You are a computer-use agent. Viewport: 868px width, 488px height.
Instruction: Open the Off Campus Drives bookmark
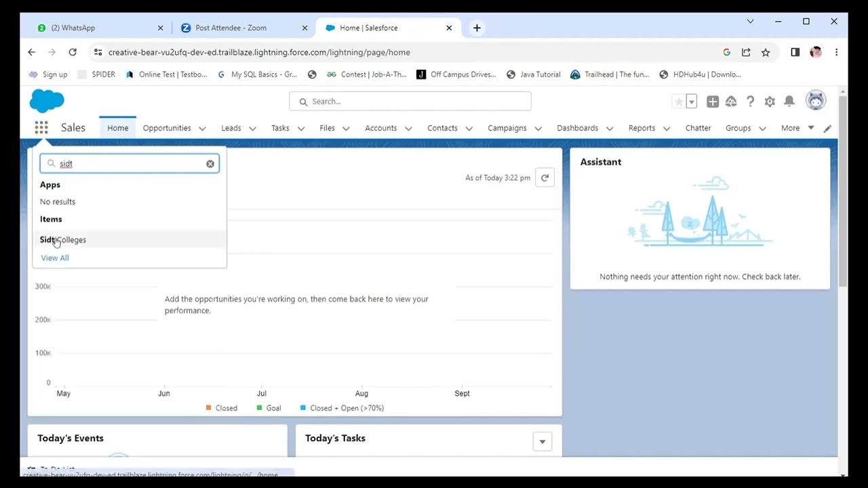(x=456, y=75)
